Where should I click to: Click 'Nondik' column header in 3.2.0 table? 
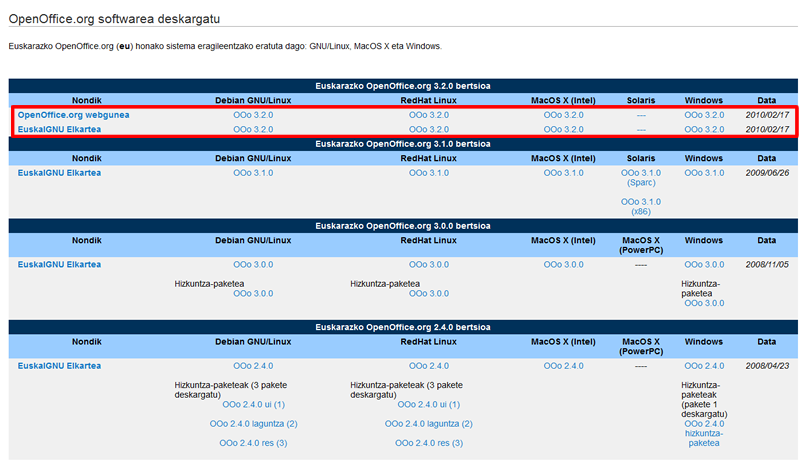click(x=87, y=100)
